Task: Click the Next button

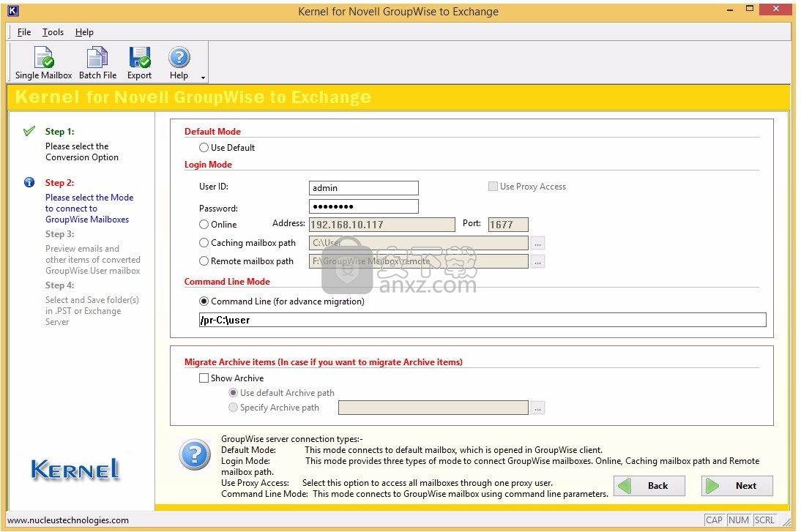Action: pos(737,486)
